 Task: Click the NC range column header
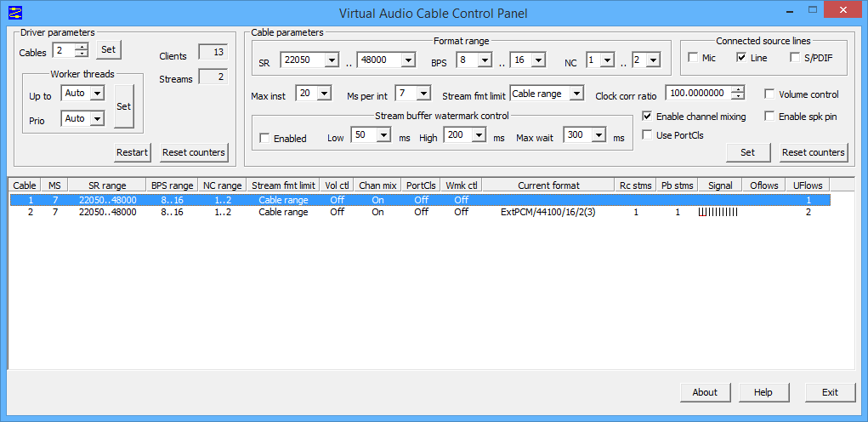click(222, 185)
